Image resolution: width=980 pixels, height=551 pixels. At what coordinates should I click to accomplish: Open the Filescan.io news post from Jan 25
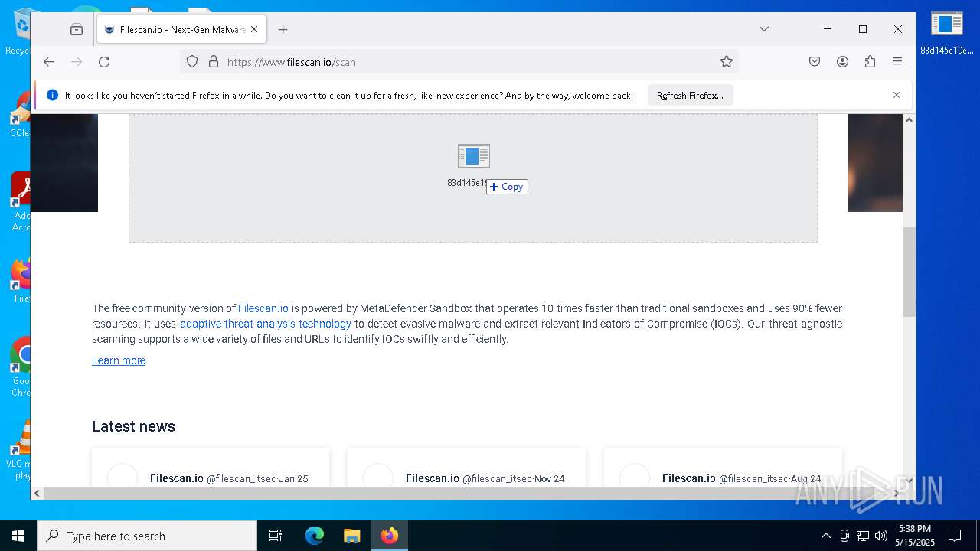click(211, 468)
